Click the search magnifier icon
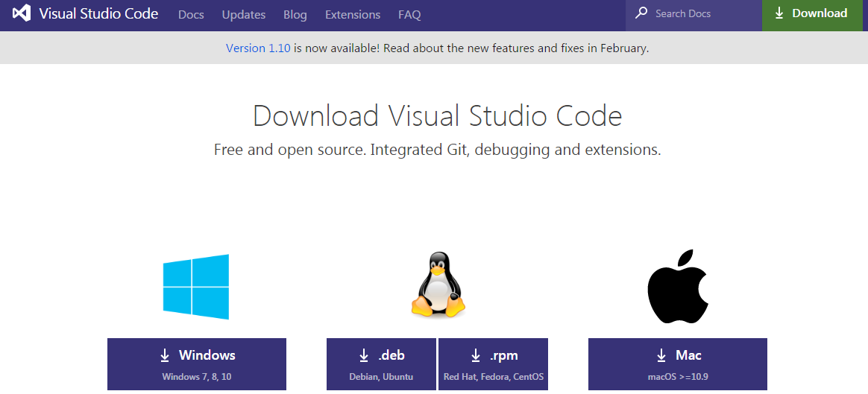 tap(641, 13)
